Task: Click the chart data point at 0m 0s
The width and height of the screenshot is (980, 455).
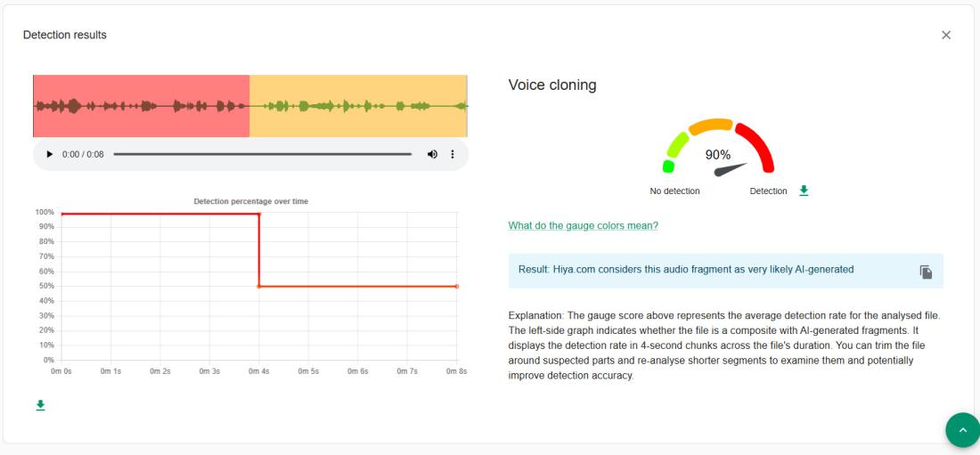Action: click(x=61, y=214)
